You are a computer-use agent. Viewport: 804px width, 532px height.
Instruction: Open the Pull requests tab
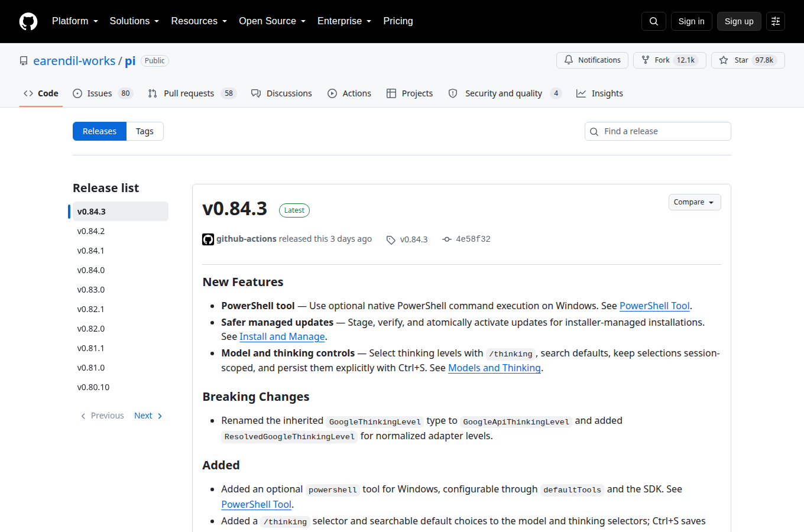point(192,93)
